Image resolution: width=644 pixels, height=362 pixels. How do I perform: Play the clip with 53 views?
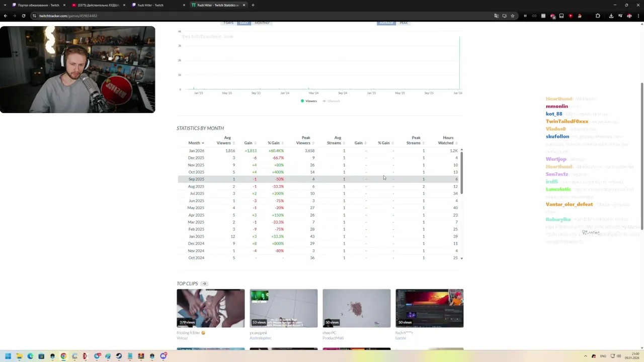[x=283, y=308]
